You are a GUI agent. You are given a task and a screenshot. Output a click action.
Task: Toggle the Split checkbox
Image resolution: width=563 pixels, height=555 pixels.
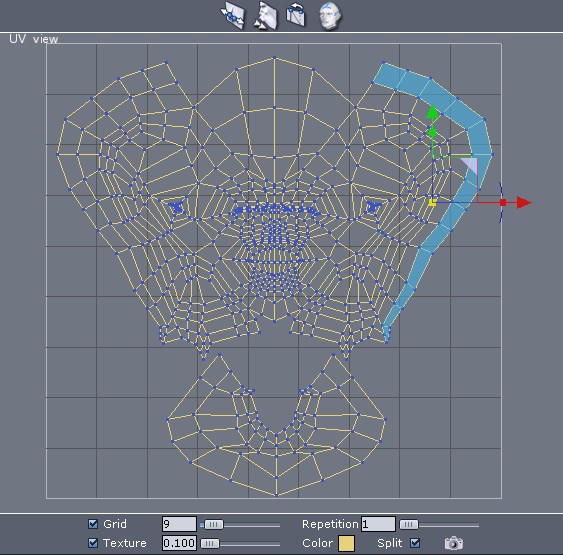(415, 543)
